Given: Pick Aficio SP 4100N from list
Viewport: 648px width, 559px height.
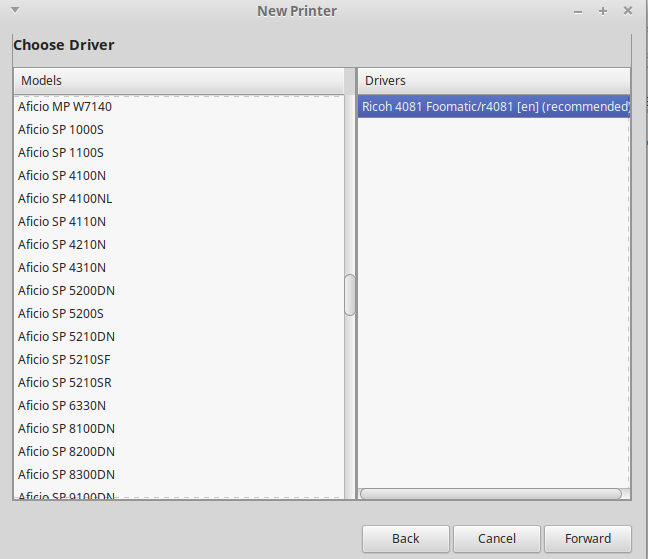Looking at the screenshot, I should pos(179,176).
